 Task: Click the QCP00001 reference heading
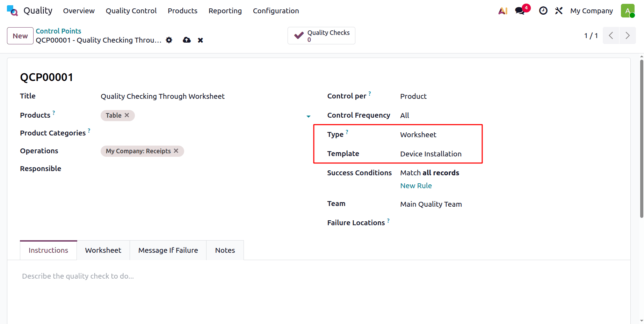click(x=46, y=77)
